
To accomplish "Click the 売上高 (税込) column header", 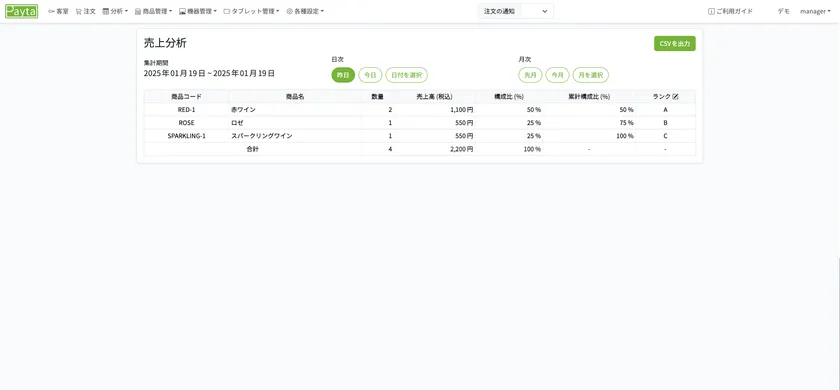I will pyautogui.click(x=434, y=97).
